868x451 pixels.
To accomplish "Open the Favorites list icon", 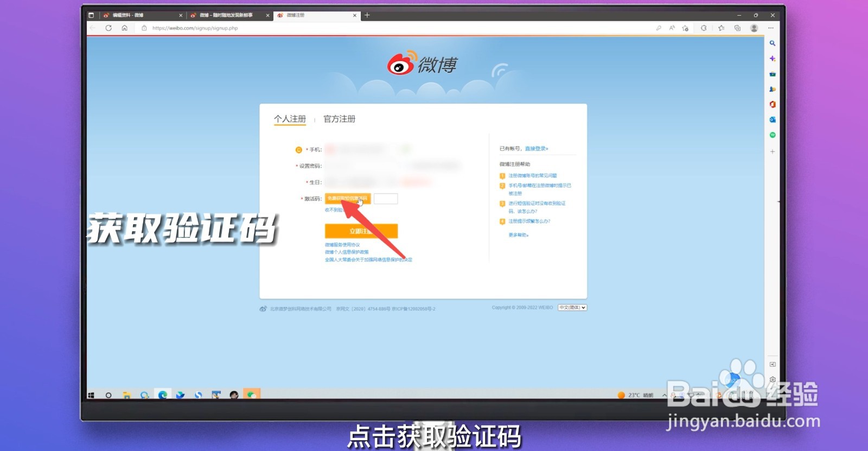I will 721,28.
